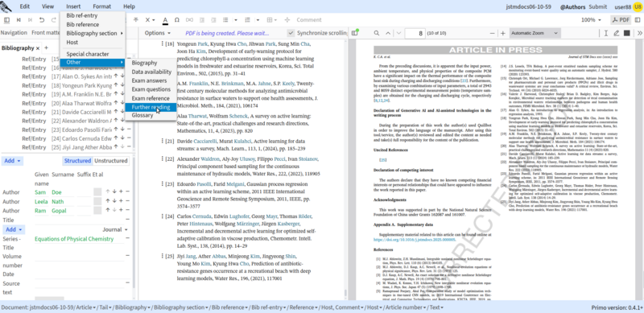This screenshot has width=644, height=313.
Task: Click the Comment toolbar button
Action: pos(309,20)
